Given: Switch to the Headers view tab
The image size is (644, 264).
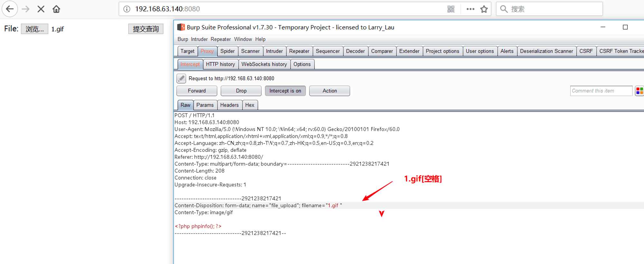Looking at the screenshot, I should click(229, 105).
